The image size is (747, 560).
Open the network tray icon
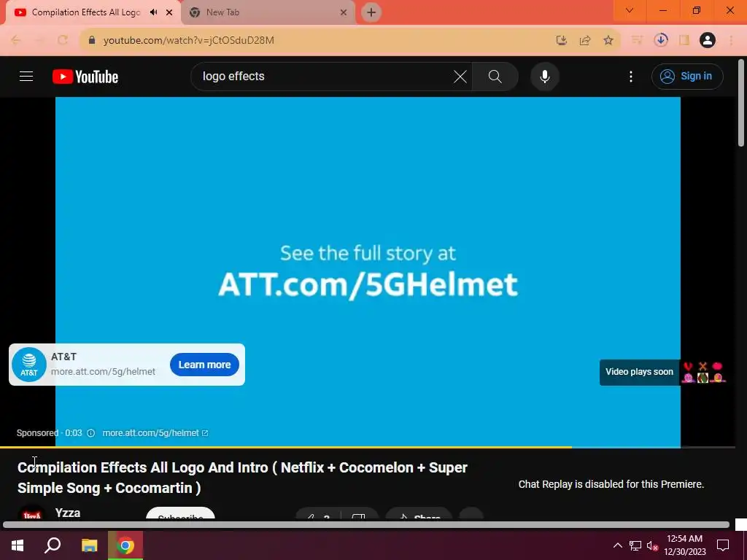click(x=635, y=545)
